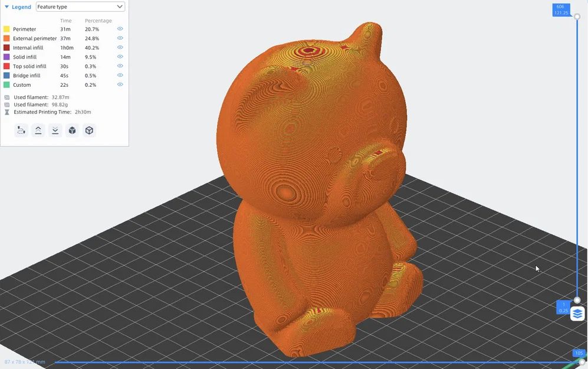Click the Time column header
This screenshot has height=369, width=588.
point(65,21)
